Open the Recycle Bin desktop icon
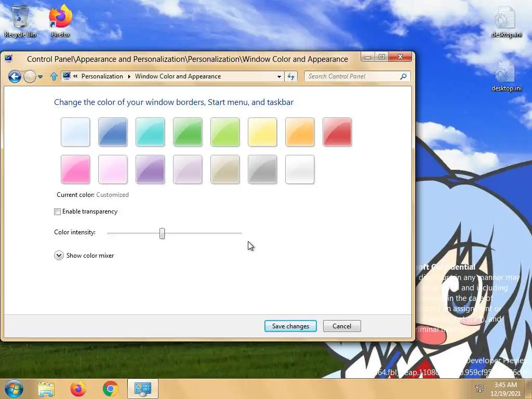532x399 pixels. (20, 21)
